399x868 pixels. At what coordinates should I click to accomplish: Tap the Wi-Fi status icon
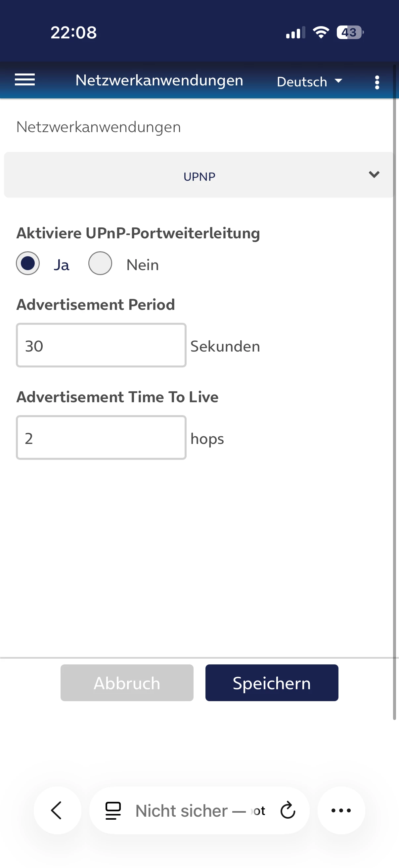(x=321, y=32)
